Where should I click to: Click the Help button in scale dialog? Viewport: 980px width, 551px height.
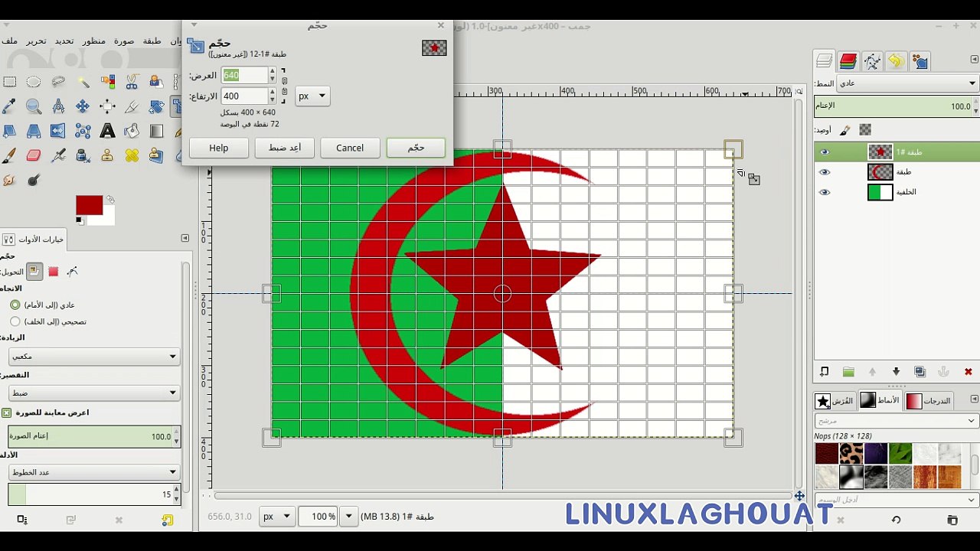219,148
